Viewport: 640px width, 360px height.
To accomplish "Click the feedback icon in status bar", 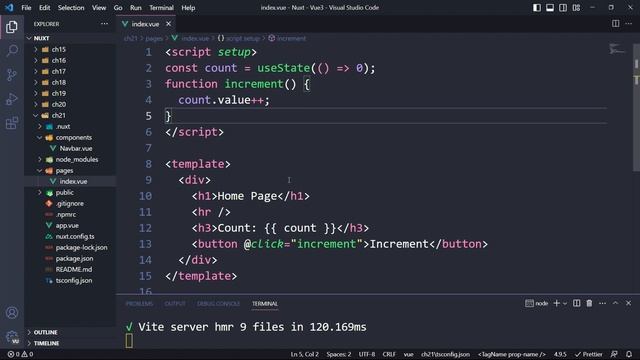I will [x=614, y=354].
